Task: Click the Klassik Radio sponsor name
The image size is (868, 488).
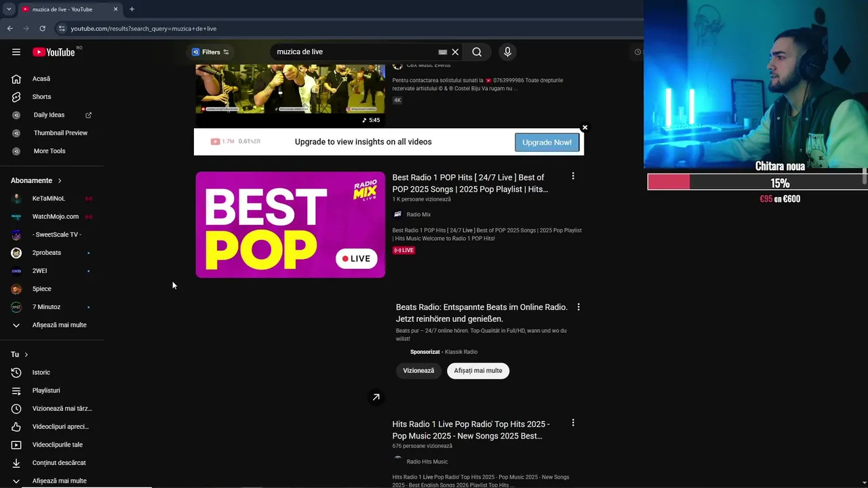Action: [x=461, y=352]
